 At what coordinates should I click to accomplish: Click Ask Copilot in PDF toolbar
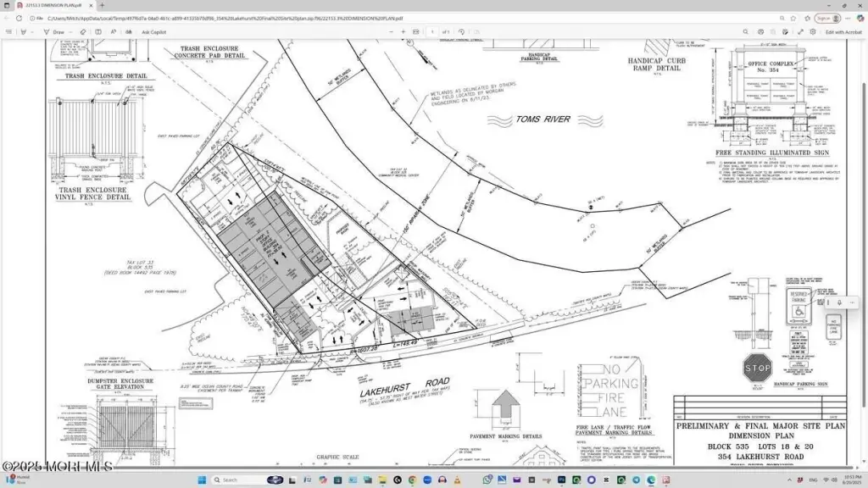pos(153,31)
